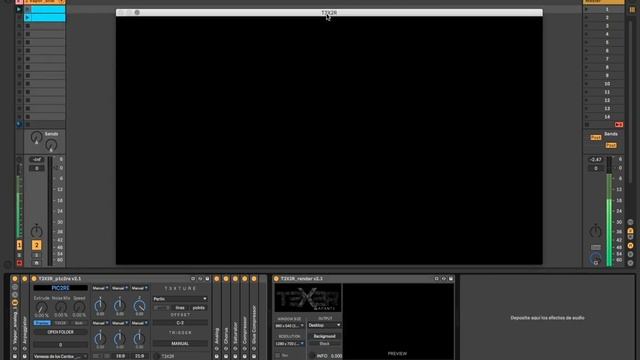Click INFO toggle in render device
Viewport: 640px width, 360px height.
312,356
